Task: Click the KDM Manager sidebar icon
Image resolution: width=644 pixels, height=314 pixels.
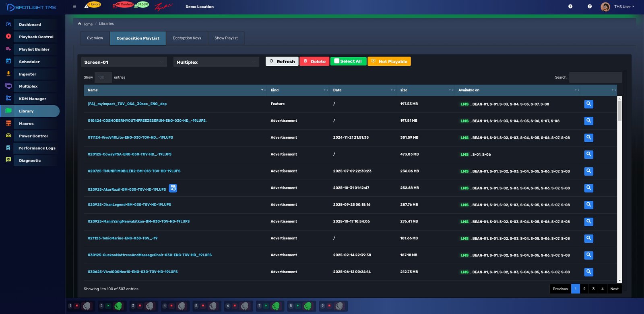Action: coord(8,98)
